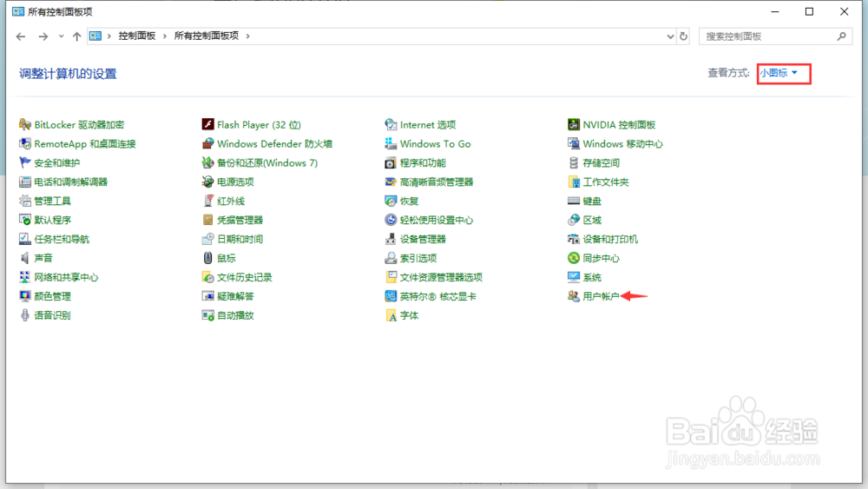
Task: Click the 安全和维护 flag icon
Action: tap(25, 162)
